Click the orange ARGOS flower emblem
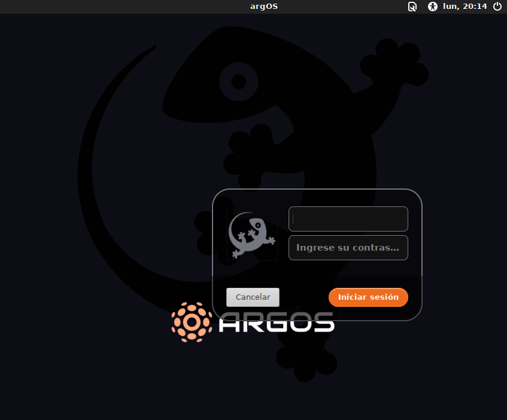This screenshot has width=507, height=420. coord(192,322)
